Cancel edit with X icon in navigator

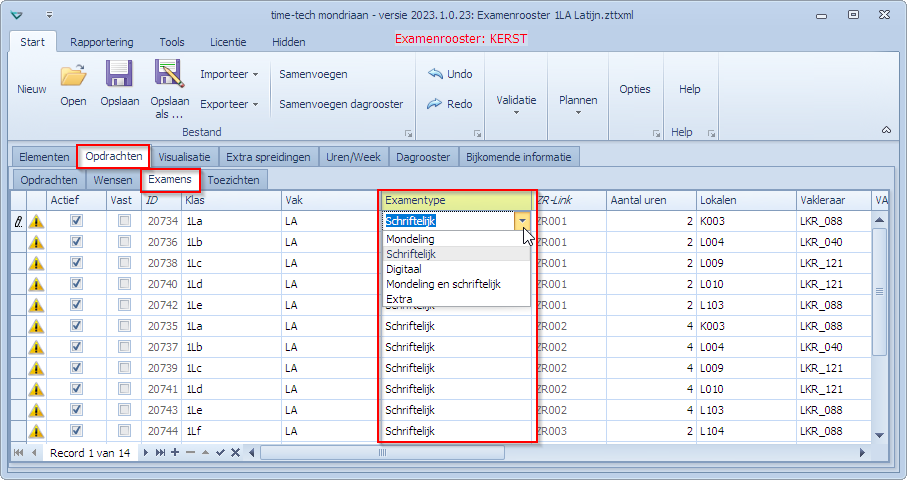tap(235, 453)
